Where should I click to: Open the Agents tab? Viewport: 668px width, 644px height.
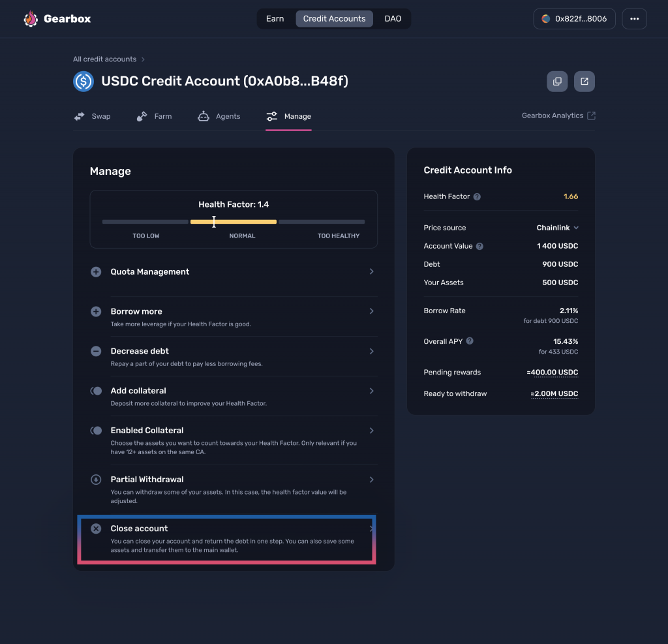tap(219, 116)
